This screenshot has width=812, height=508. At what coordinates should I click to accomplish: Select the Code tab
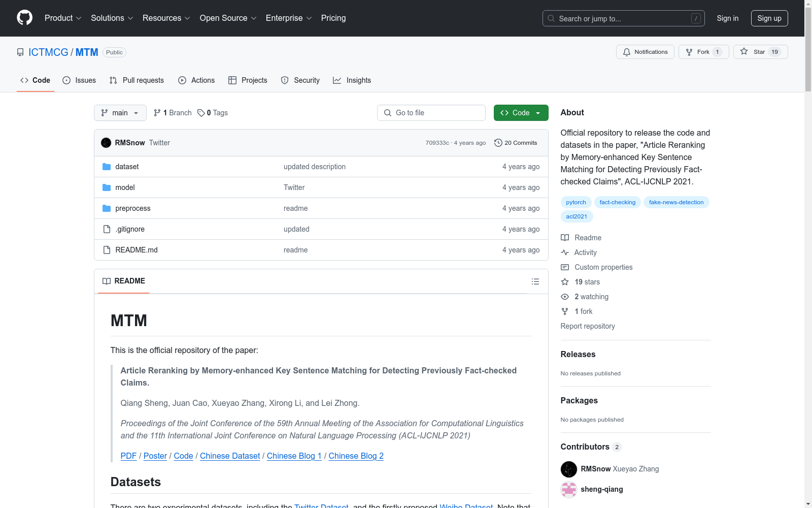coord(36,80)
